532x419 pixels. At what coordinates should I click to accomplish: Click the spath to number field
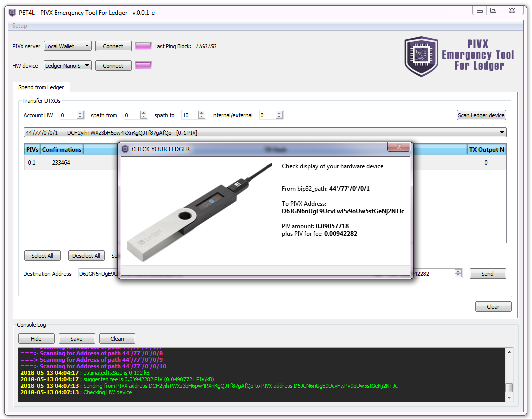190,115
